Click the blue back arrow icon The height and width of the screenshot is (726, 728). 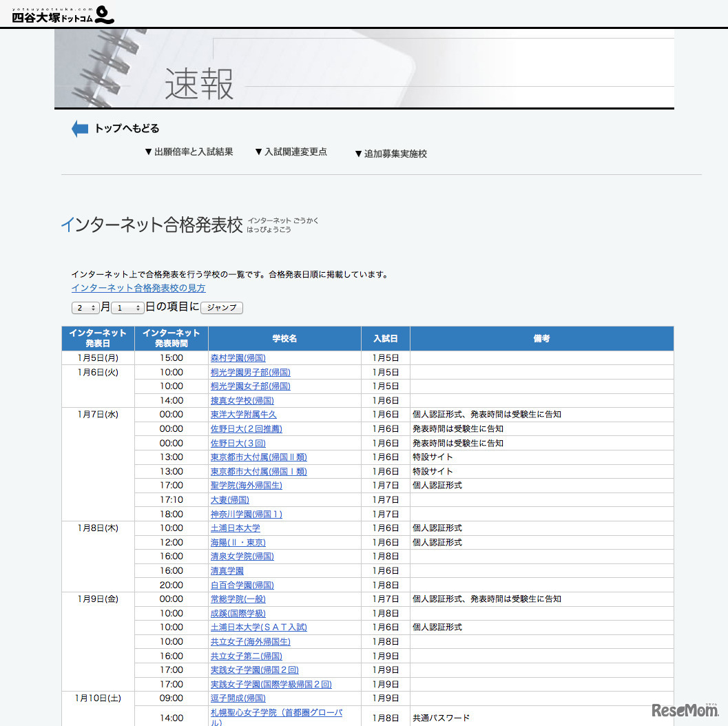[80, 129]
